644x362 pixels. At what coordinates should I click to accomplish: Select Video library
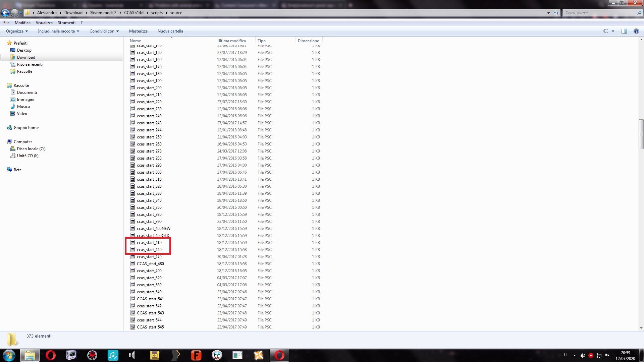click(22, 114)
